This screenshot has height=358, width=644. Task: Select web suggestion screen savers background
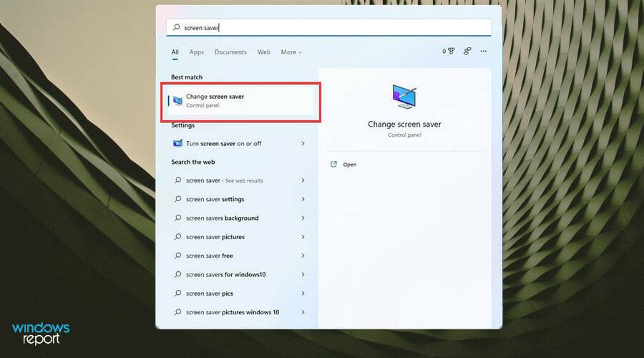[x=240, y=218]
